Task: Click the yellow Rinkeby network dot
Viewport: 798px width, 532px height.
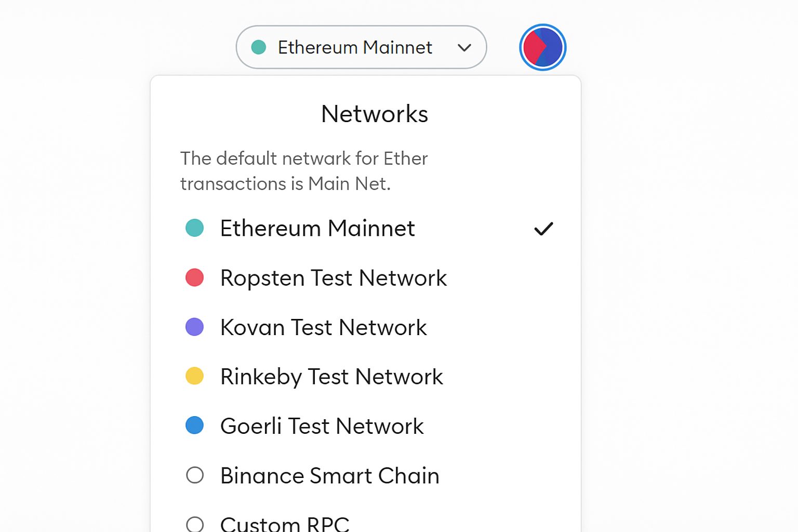Action: [x=195, y=376]
